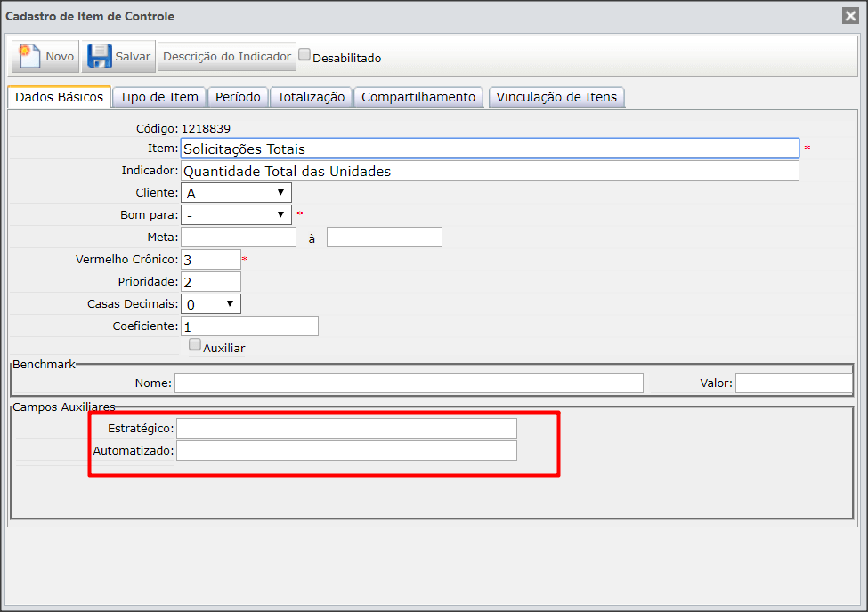868x612 pixels.
Task: Click the Coeficiente input box
Action: (x=249, y=326)
